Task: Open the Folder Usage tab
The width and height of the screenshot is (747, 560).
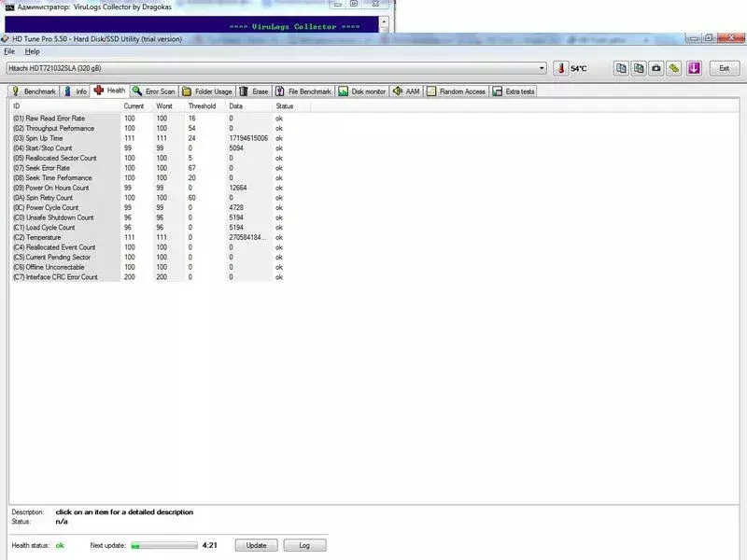Action: pyautogui.click(x=207, y=91)
